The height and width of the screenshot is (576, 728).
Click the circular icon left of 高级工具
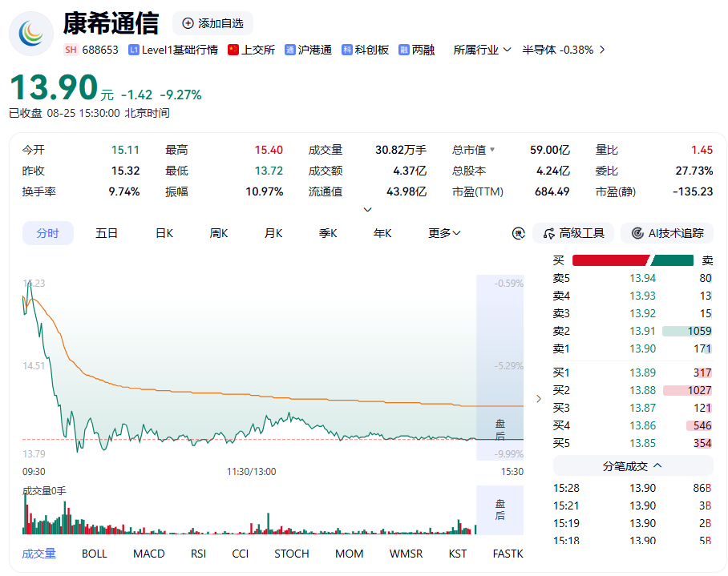[x=518, y=233]
